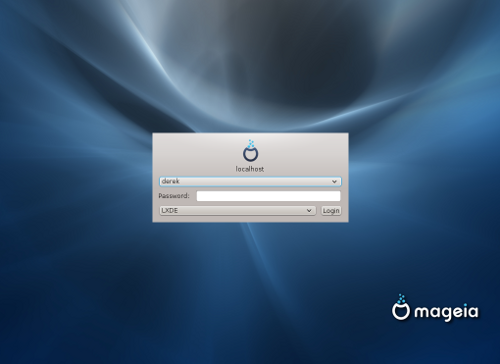Click the white Mageia cauldron icon beside wordmark

click(401, 308)
